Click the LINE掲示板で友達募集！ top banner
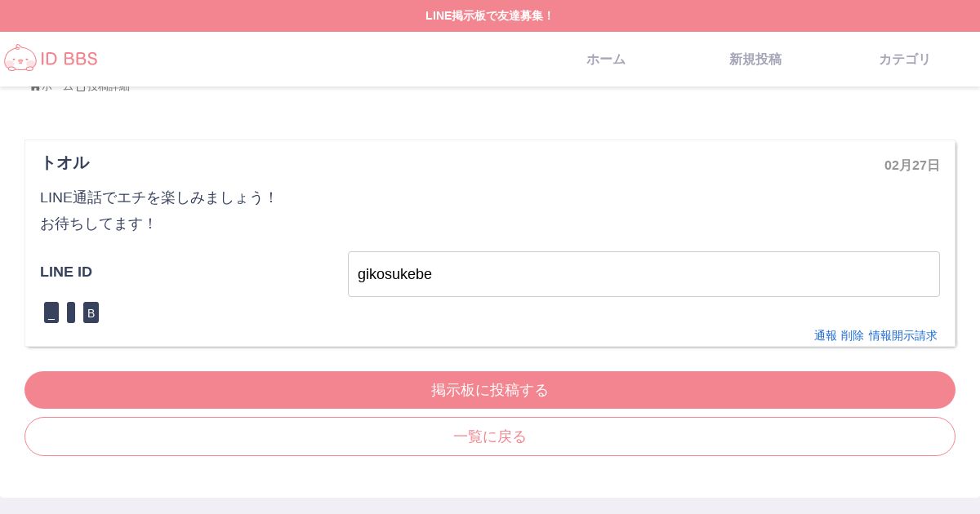 tap(490, 16)
